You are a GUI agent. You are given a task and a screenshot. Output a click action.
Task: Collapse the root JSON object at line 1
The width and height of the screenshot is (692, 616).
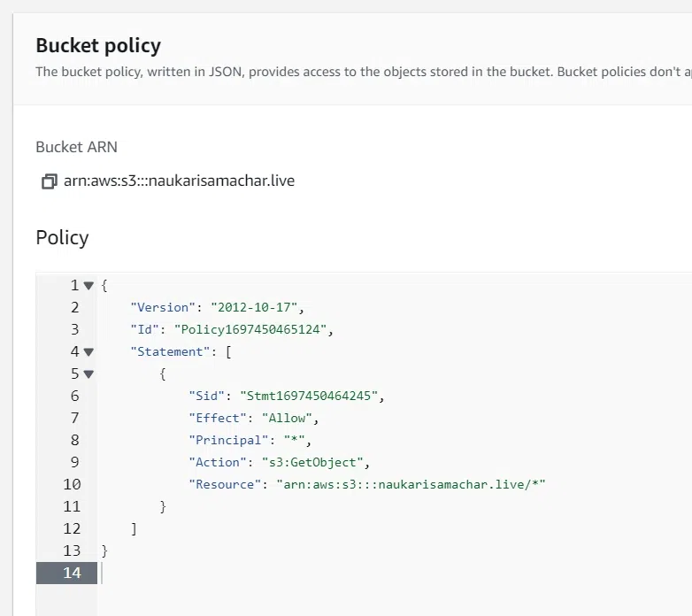(88, 285)
